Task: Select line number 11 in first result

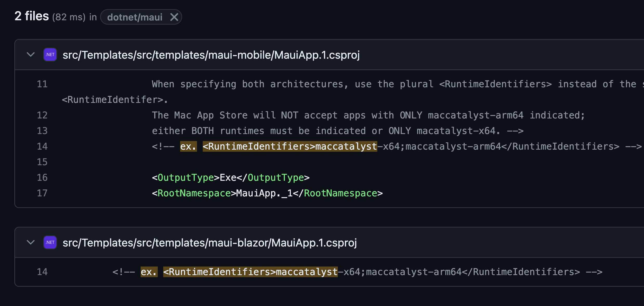Action: point(42,84)
